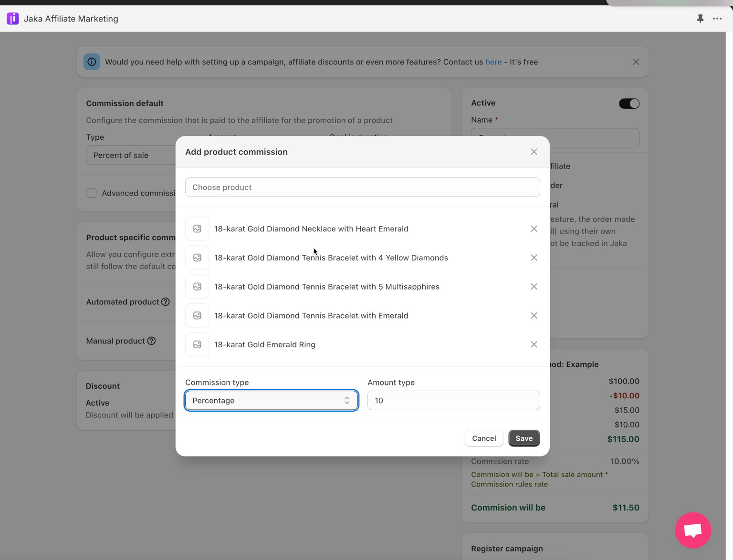Screen dimensions: 733x560
Task: Open the Commission type dropdown
Action: [x=271, y=401]
